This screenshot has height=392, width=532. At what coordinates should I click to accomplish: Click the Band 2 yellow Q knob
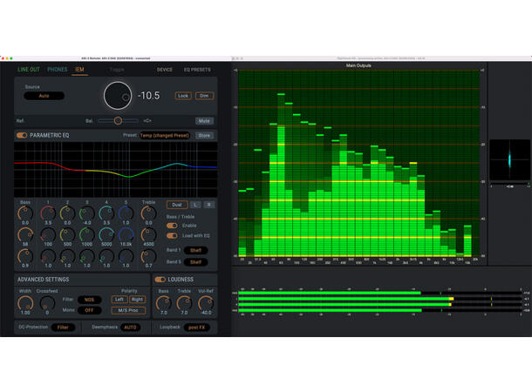pos(67,256)
